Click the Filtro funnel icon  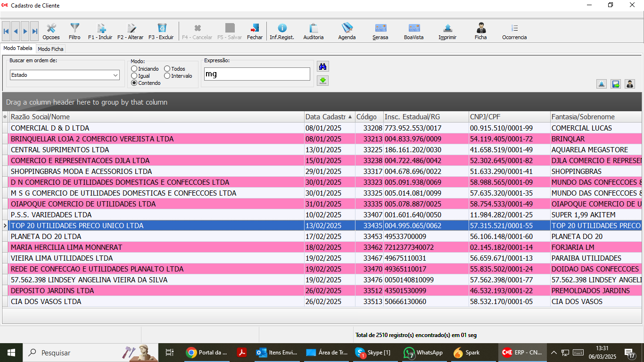[x=74, y=31]
